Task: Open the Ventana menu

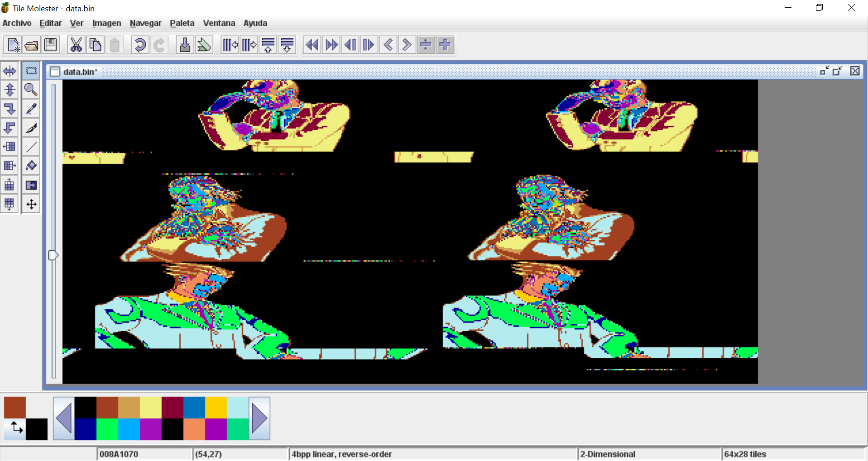Action: pyautogui.click(x=219, y=23)
